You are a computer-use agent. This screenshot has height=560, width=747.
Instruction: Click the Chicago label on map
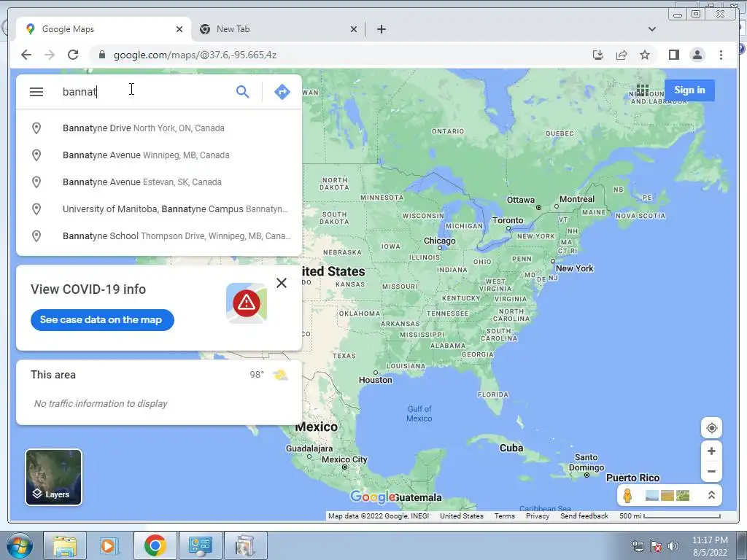(x=440, y=241)
